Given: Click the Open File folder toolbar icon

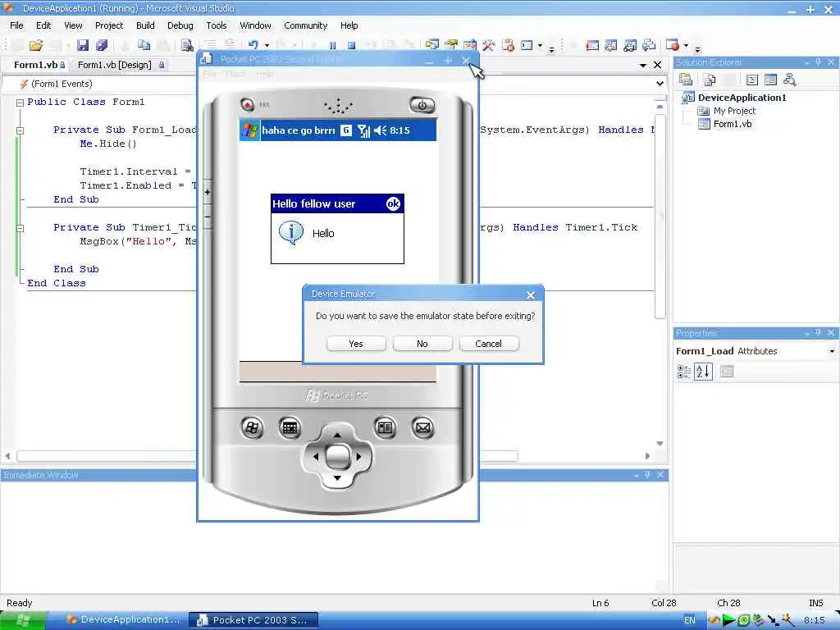Looking at the screenshot, I should click(x=36, y=46).
